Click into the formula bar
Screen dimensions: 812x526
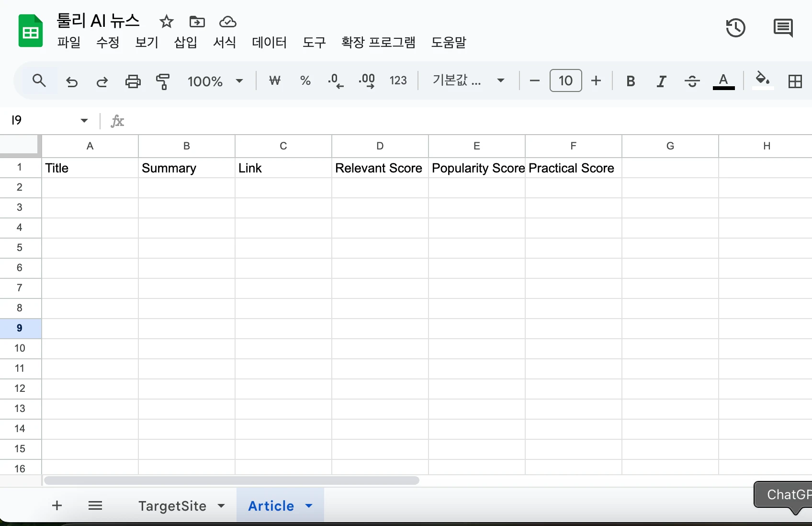pos(469,121)
